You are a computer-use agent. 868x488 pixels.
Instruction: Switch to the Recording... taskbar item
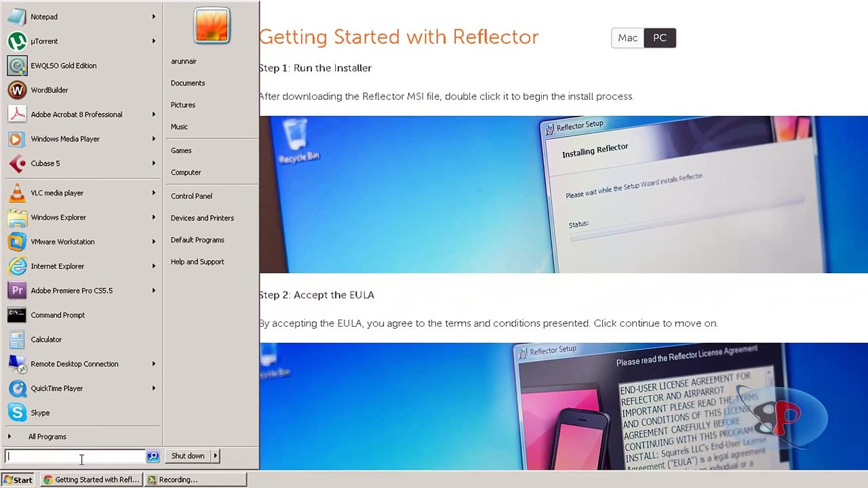coord(195,480)
